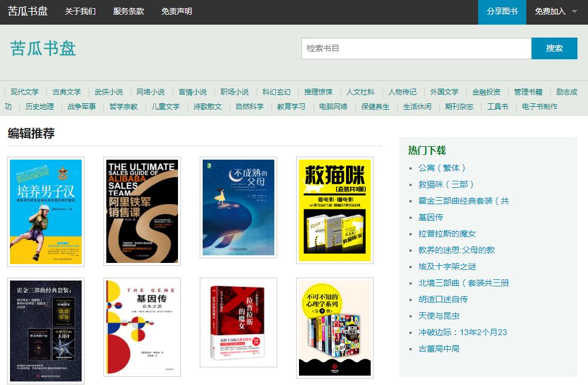The height and width of the screenshot is (385, 588).
Task: Select the 人物传记 category
Action: coord(403,92)
